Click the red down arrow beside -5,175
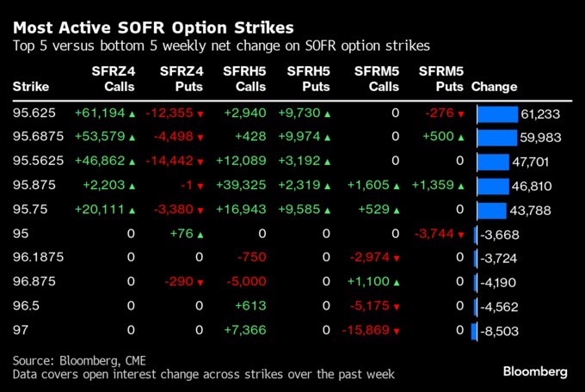The image size is (585, 392). 397,307
